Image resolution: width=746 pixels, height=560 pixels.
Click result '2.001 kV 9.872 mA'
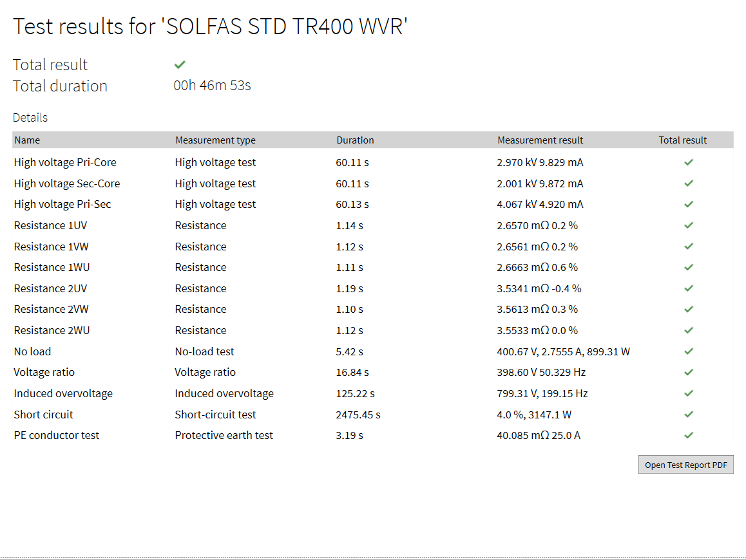[540, 183]
